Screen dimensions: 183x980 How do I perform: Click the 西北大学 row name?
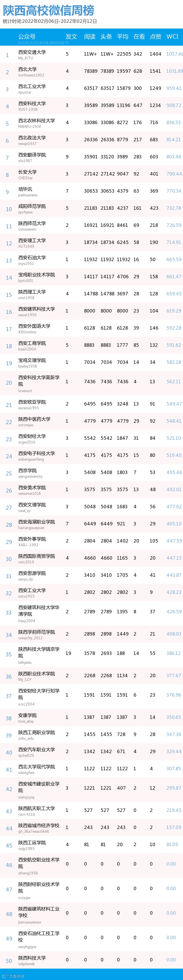[x=27, y=69]
